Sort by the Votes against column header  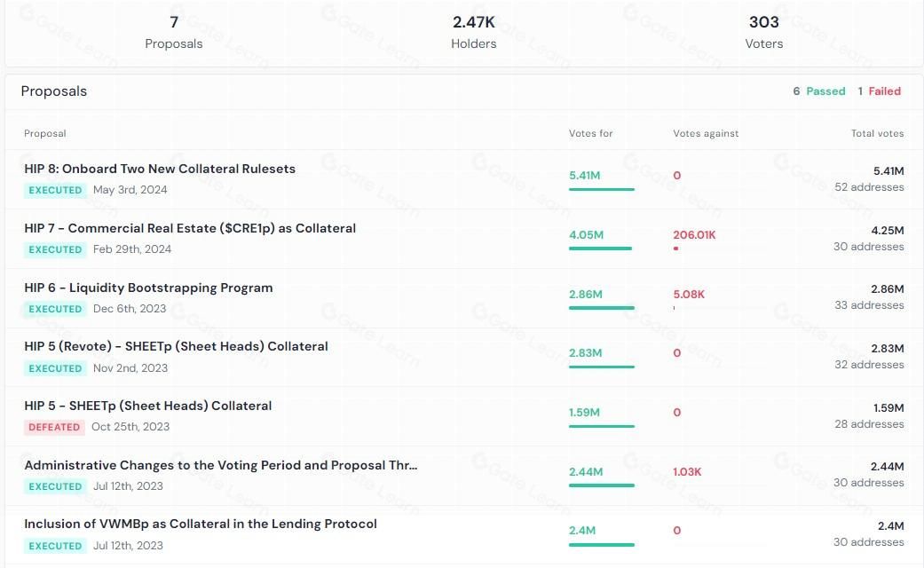(x=706, y=133)
